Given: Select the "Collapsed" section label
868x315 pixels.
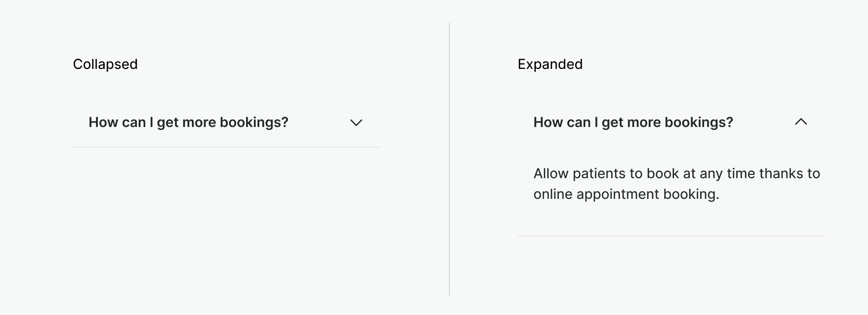Looking at the screenshot, I should pos(105,64).
